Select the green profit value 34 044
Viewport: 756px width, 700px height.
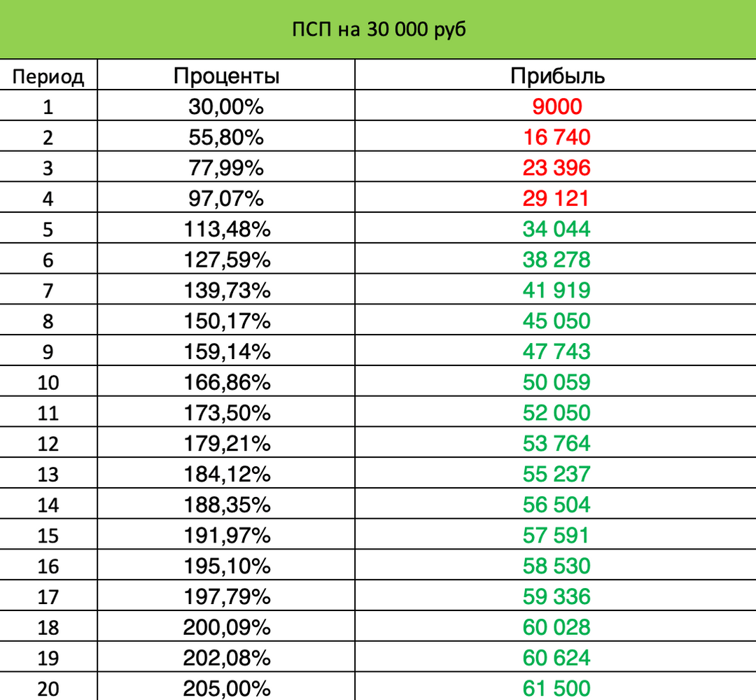point(556,229)
